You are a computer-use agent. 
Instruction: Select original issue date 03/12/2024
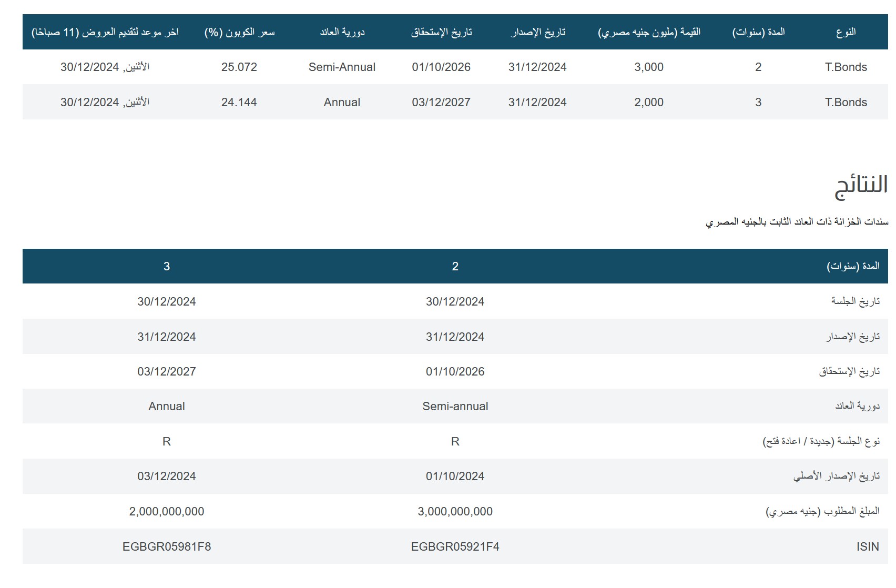click(167, 477)
